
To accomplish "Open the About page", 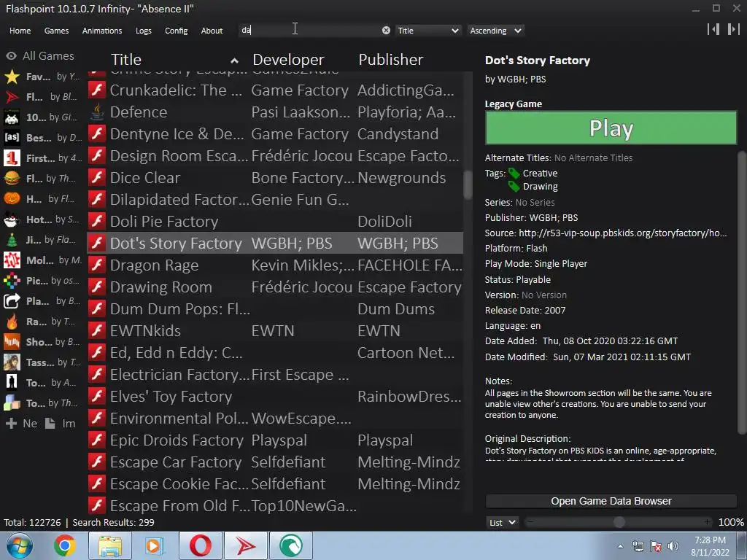I will click(x=212, y=31).
